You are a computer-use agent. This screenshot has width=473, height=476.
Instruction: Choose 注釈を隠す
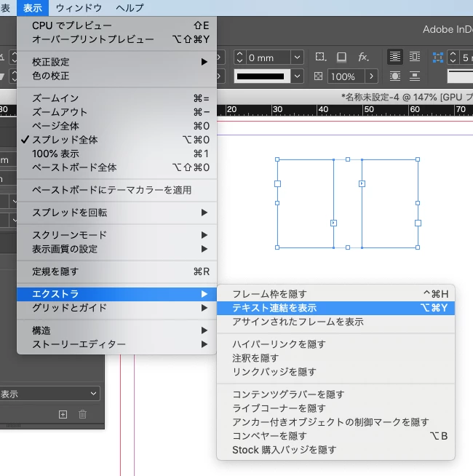coord(335,358)
